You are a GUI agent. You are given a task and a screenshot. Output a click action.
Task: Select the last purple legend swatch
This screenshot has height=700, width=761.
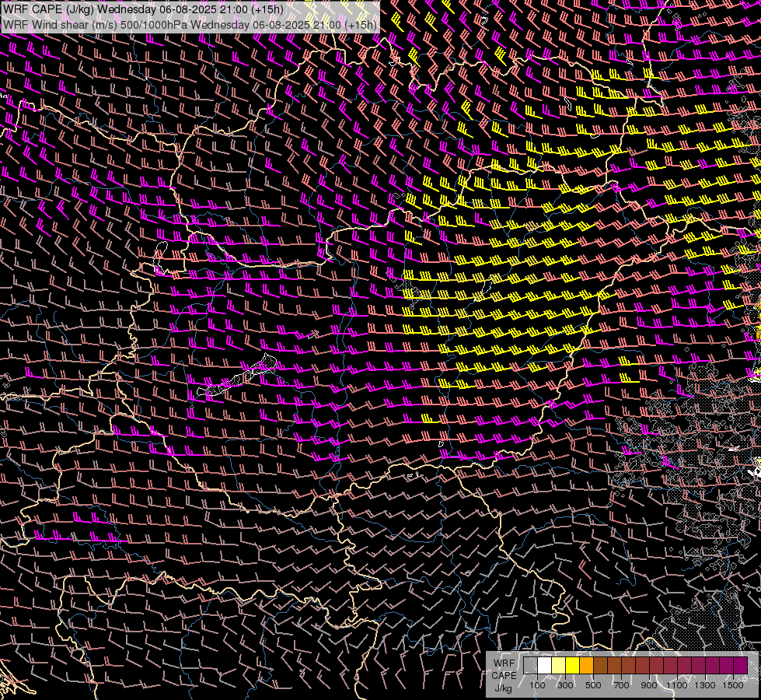coord(741,666)
